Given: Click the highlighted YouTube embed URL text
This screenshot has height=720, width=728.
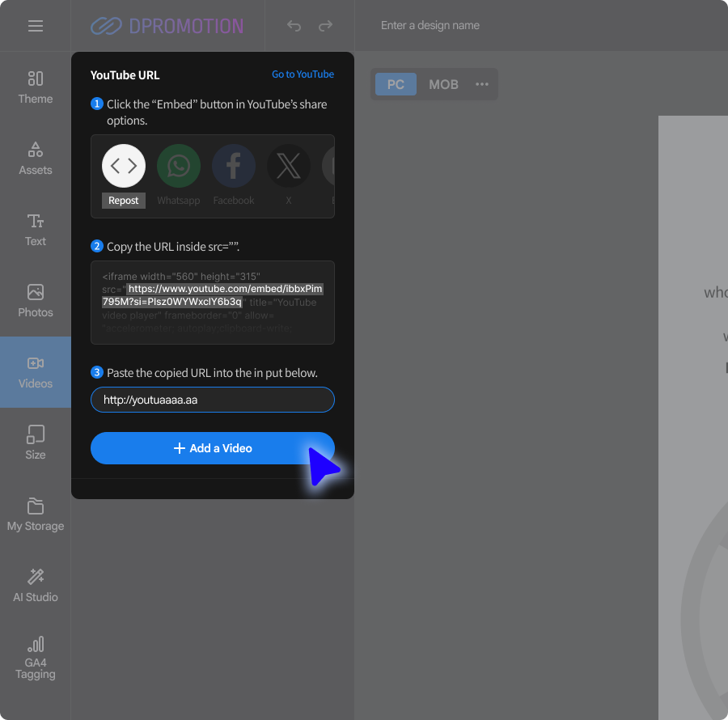Looking at the screenshot, I should (212, 295).
